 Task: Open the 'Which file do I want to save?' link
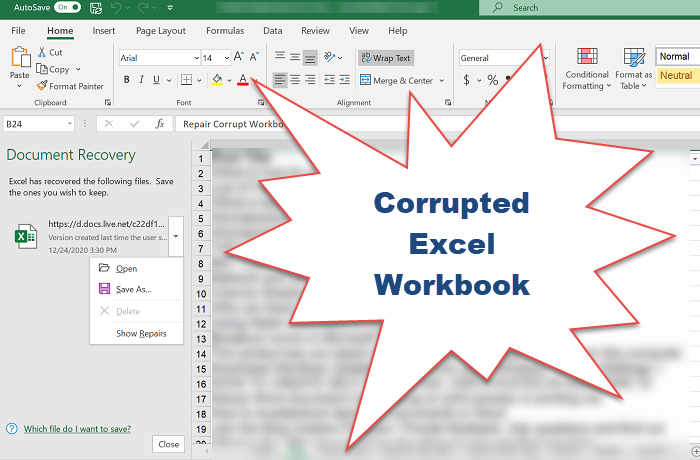tap(77, 428)
